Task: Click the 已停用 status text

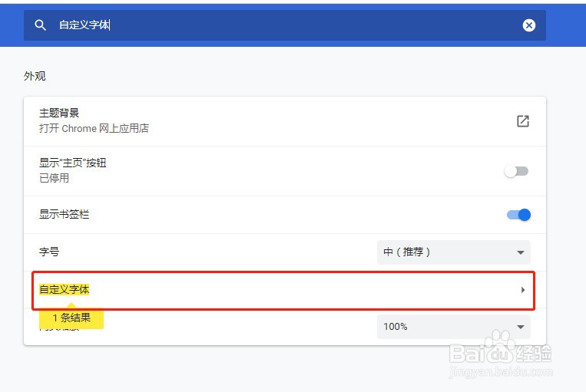Action: 55,178
